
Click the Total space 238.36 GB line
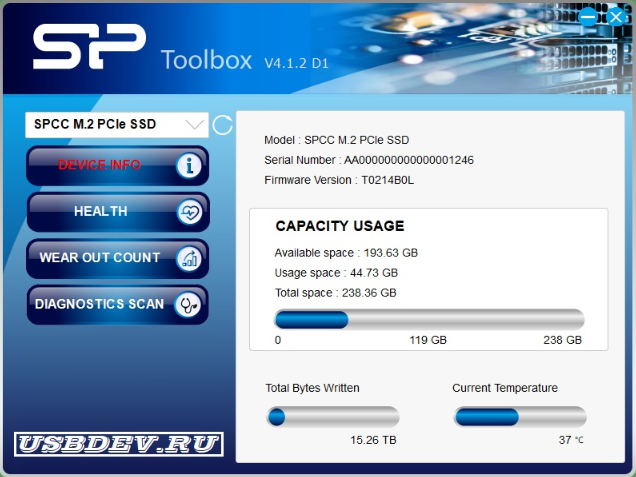335,293
